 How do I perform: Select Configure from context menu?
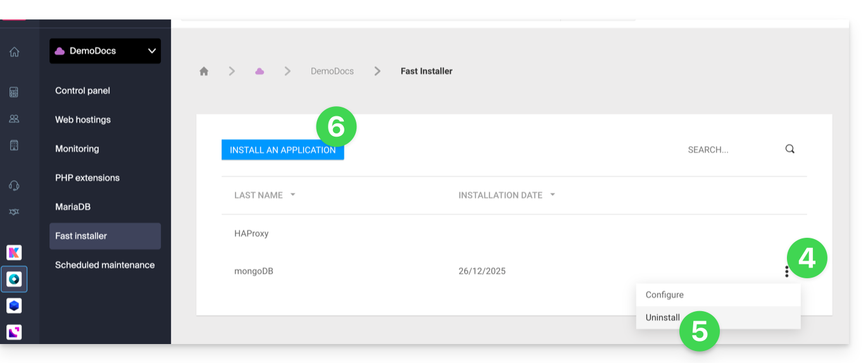[x=665, y=295]
